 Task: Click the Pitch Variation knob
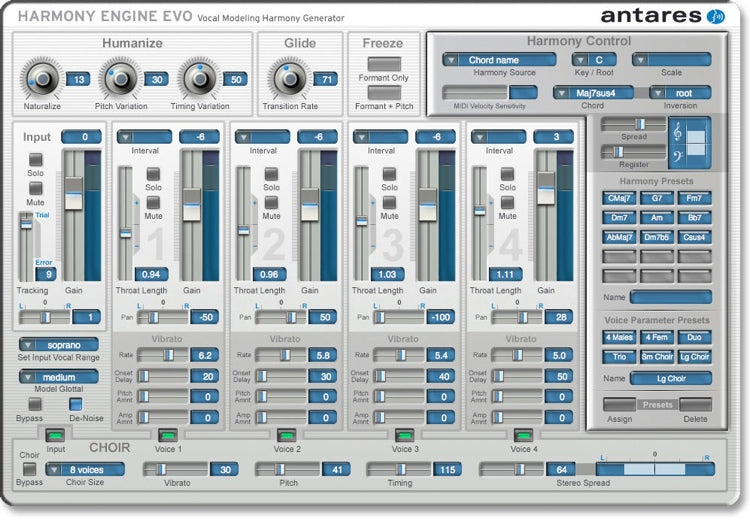tap(118, 78)
